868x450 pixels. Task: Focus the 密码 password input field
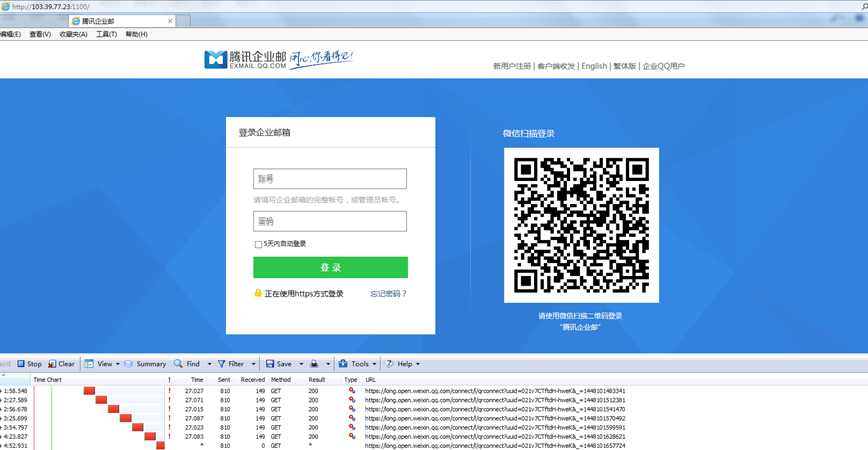pos(330,221)
